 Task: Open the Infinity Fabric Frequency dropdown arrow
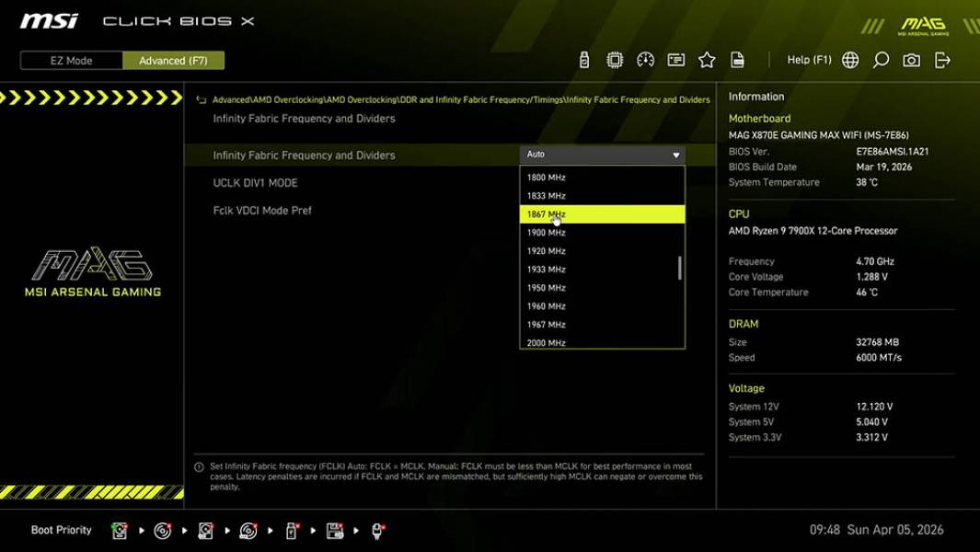(674, 154)
